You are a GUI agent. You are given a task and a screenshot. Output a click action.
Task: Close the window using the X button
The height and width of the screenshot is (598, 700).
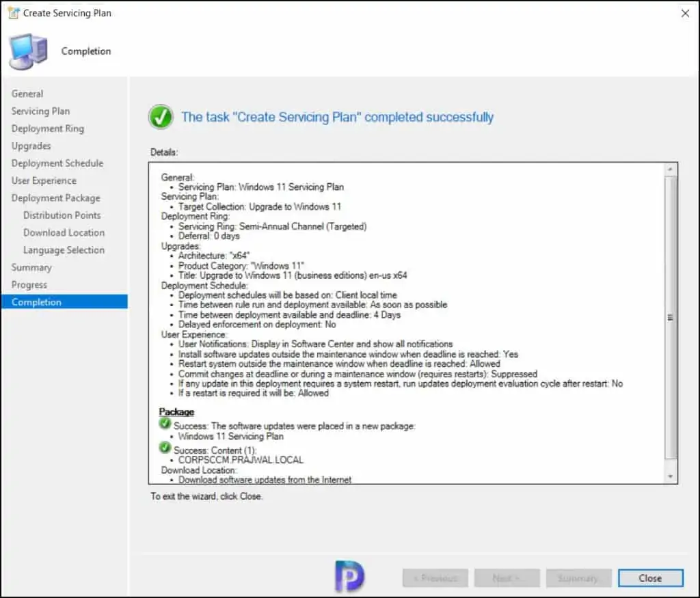(685, 14)
